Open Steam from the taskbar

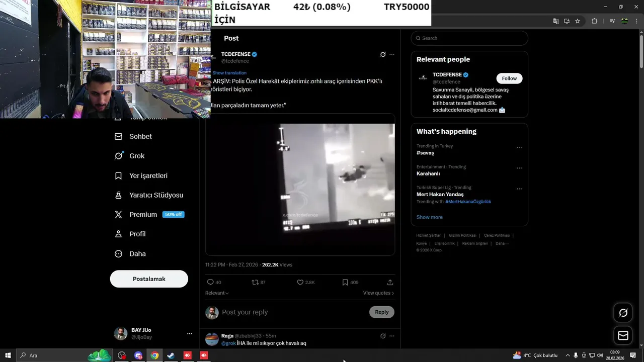(171, 355)
